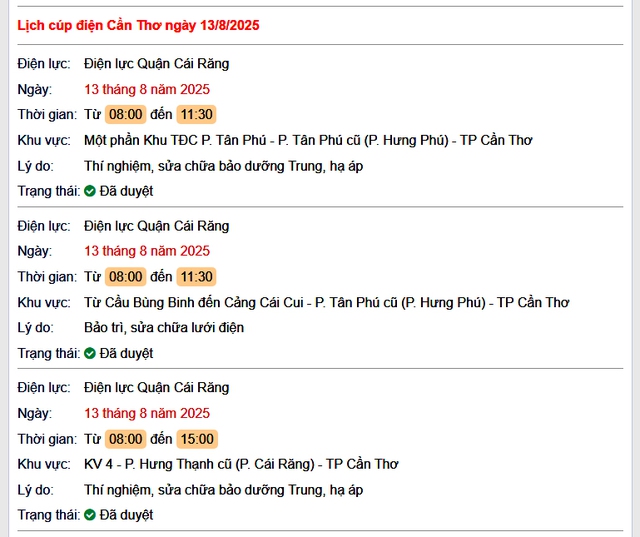The height and width of the screenshot is (537, 640).
Task: Click first entry's 08:00 start time badge
Action: pos(126,114)
